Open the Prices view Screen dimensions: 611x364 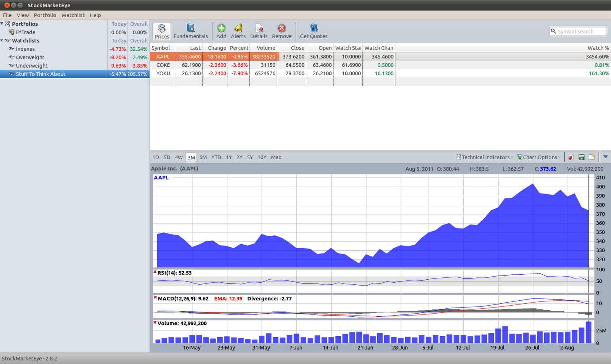pyautogui.click(x=162, y=31)
